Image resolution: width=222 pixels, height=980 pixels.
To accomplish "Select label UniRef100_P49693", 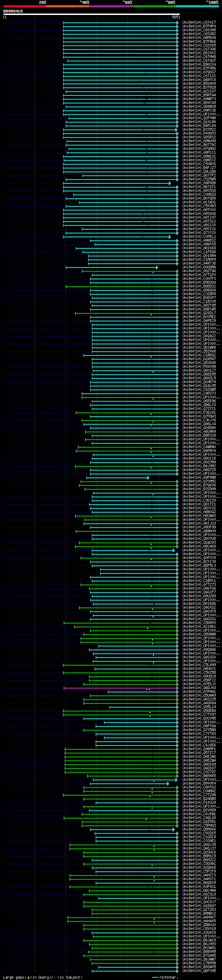I will 199,133.
